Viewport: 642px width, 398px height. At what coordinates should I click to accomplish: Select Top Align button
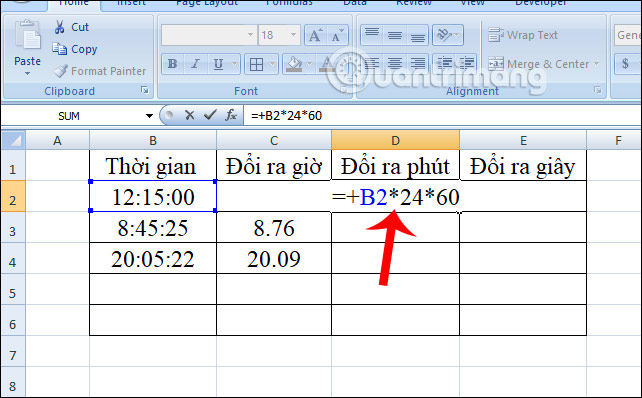[x=372, y=34]
